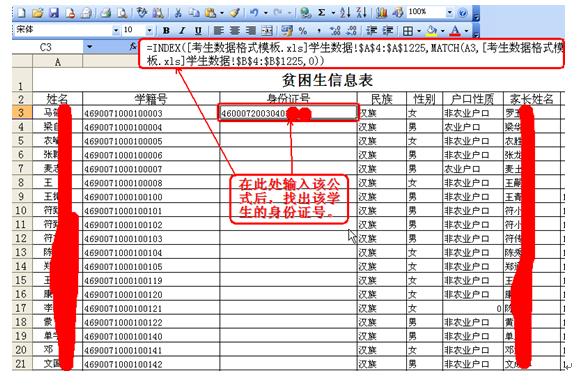Select the 身份证号 header cell
Viewport: 582px width, 385px height.
[x=288, y=99]
